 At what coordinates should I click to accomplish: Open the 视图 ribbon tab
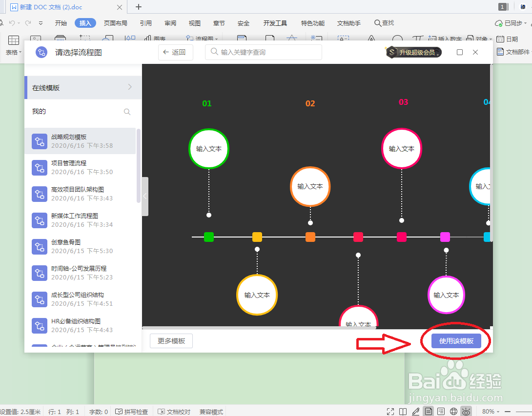coord(194,23)
